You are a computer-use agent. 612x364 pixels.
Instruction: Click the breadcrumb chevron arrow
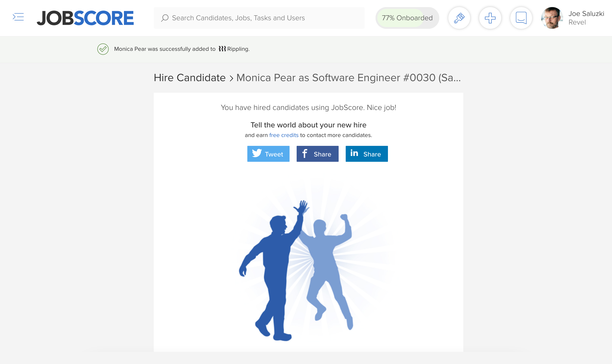click(x=231, y=78)
